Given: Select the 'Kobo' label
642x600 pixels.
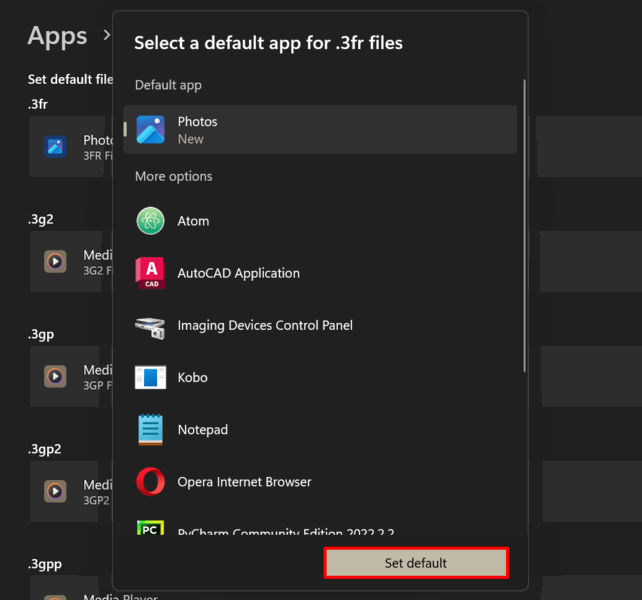Looking at the screenshot, I should click(x=192, y=377).
